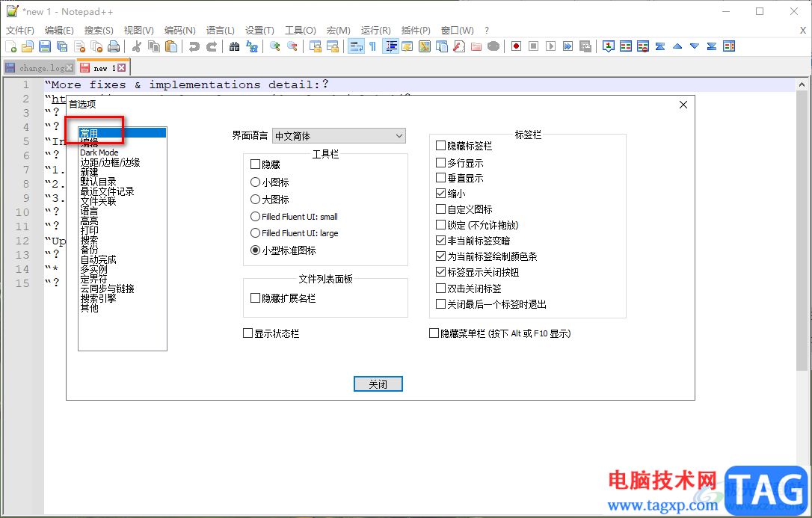812x518 pixels.
Task: Open the 搜索(S) menu
Action: (99, 31)
